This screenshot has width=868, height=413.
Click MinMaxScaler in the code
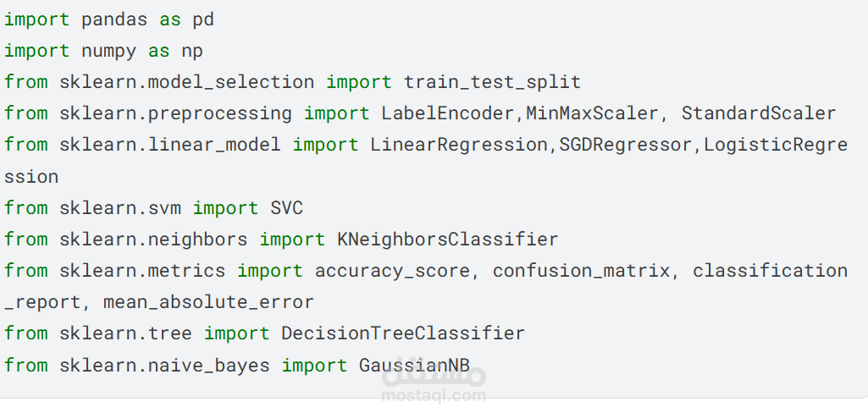(x=592, y=113)
